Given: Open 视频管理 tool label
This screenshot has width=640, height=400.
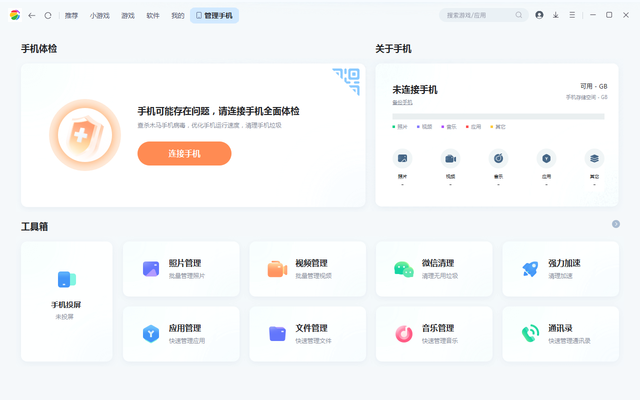Looking at the screenshot, I should click(x=311, y=263).
